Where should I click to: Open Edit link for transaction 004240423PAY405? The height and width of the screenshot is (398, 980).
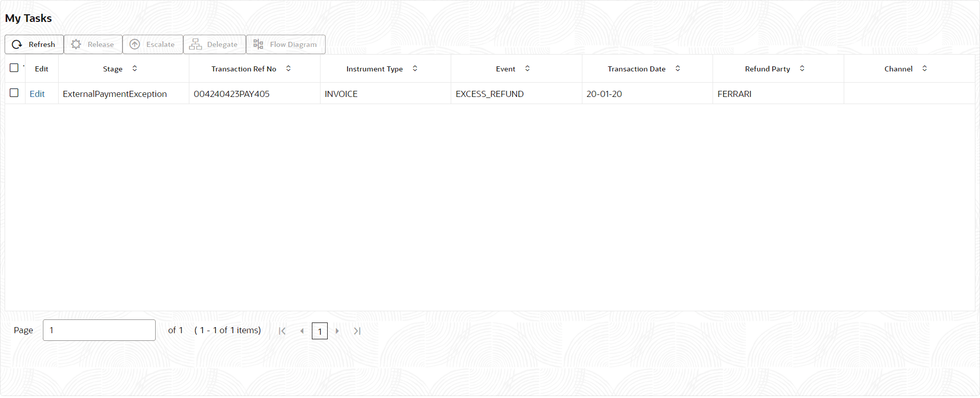pyautogui.click(x=37, y=94)
